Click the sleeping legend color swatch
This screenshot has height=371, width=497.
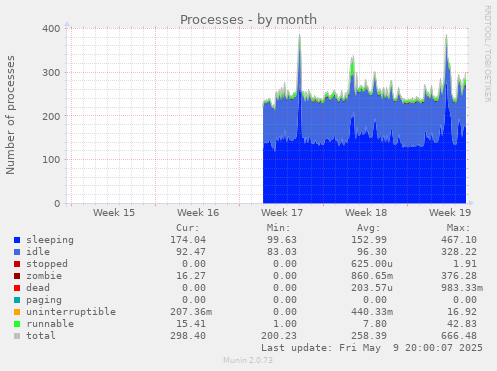point(17,240)
